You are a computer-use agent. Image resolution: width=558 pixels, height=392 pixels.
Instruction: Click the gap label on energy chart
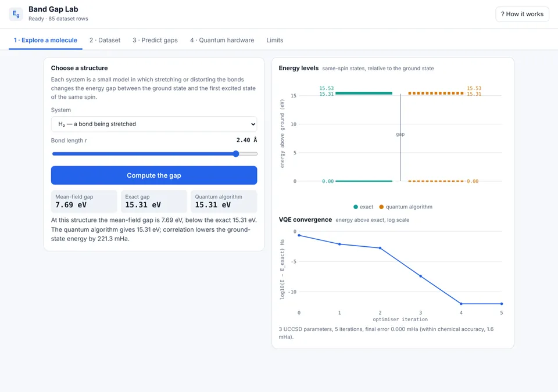pos(400,134)
